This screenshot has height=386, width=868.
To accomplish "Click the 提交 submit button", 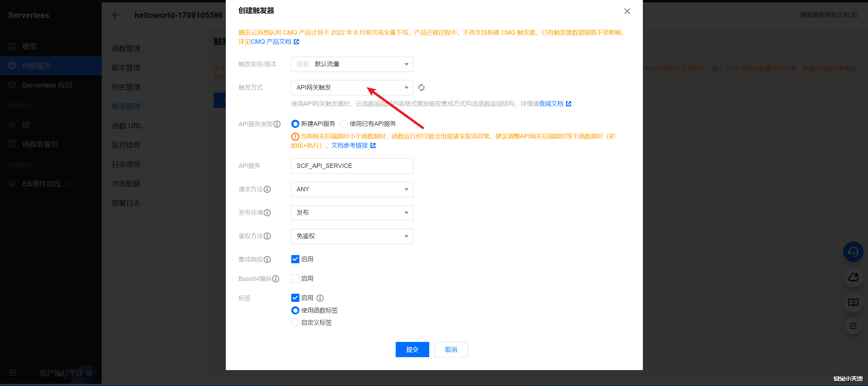I will [412, 349].
